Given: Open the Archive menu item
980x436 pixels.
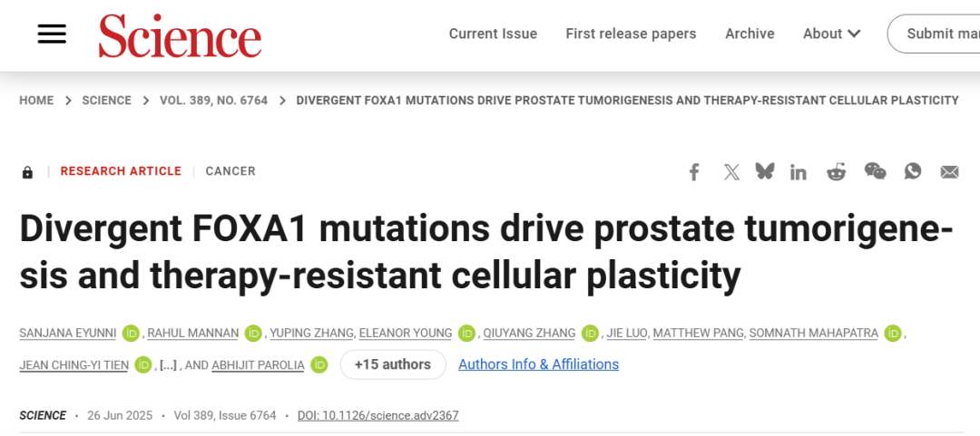Looking at the screenshot, I should pyautogui.click(x=750, y=34).
